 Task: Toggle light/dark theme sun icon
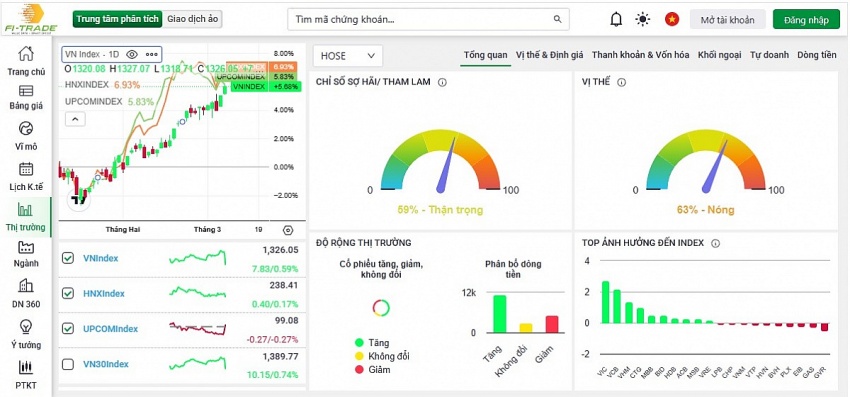point(643,20)
